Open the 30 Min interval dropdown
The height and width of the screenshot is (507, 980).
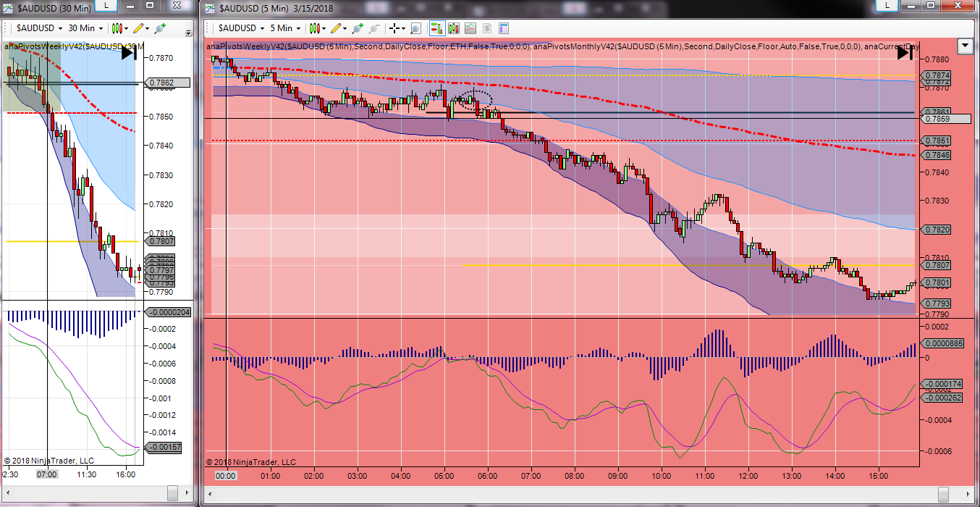(x=87, y=28)
